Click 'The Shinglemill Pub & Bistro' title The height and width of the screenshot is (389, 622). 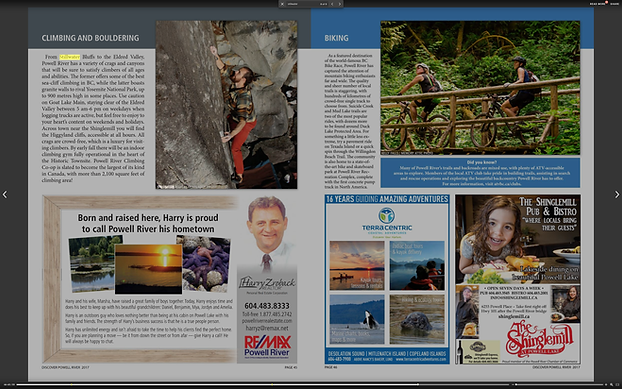click(548, 207)
